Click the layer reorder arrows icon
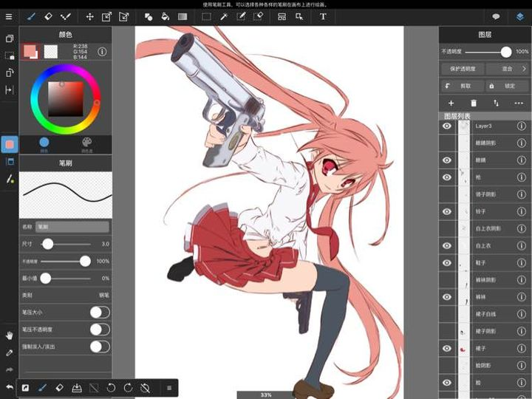The width and height of the screenshot is (532, 399). 496,103
